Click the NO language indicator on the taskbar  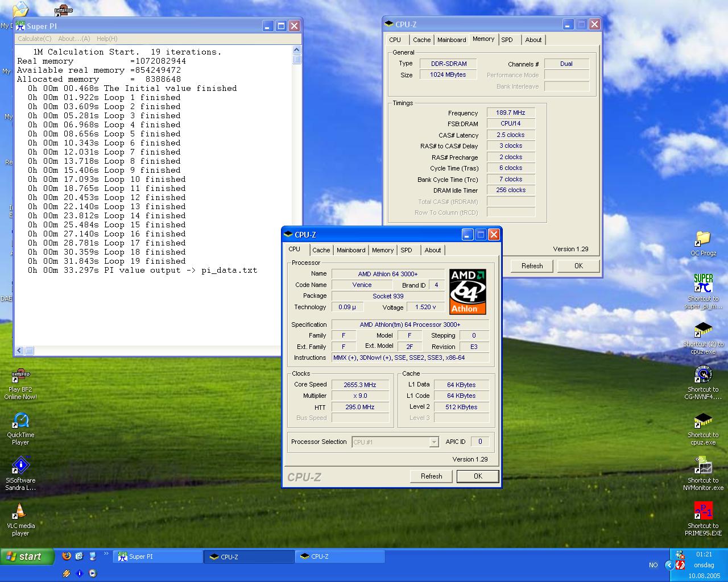653,565
